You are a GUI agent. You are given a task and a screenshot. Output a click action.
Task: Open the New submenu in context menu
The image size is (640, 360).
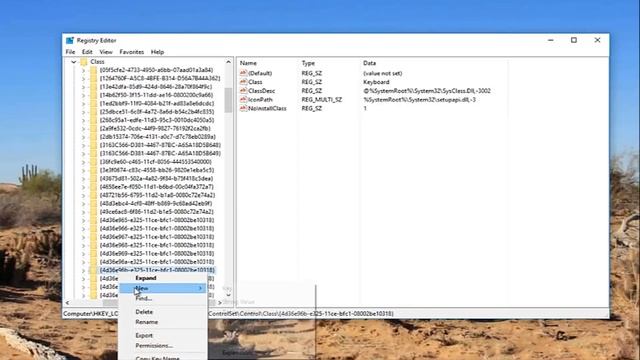click(163, 288)
